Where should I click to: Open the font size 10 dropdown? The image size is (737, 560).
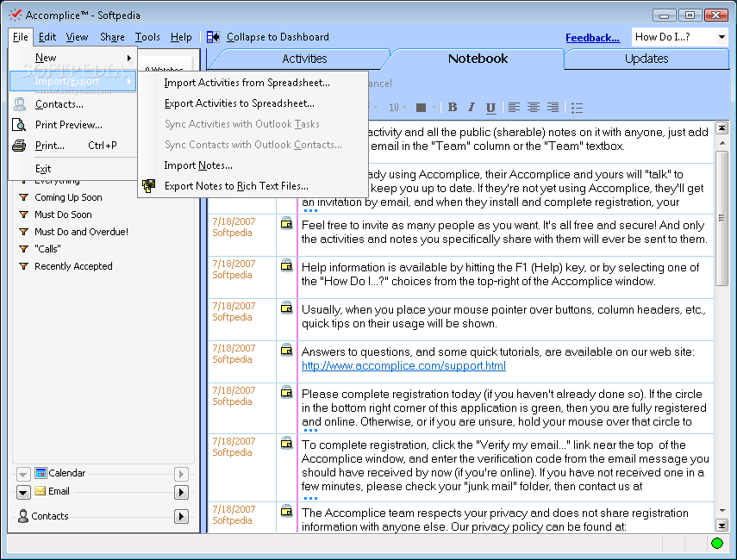404,108
